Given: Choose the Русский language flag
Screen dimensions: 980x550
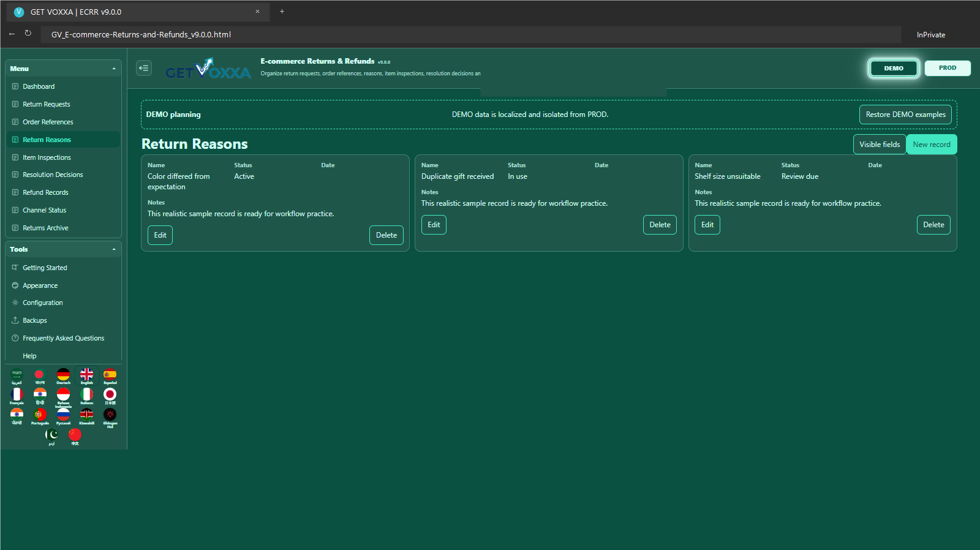Looking at the screenshot, I should [x=63, y=416].
